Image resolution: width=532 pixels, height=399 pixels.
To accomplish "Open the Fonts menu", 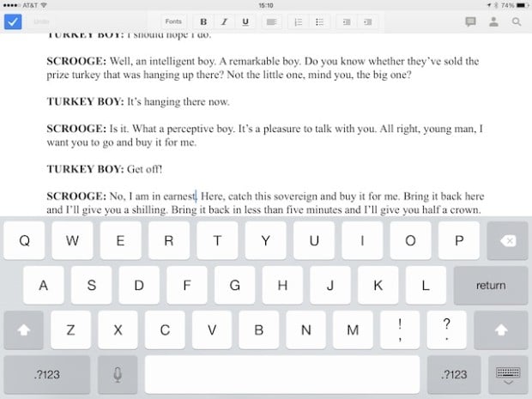I will [x=173, y=21].
